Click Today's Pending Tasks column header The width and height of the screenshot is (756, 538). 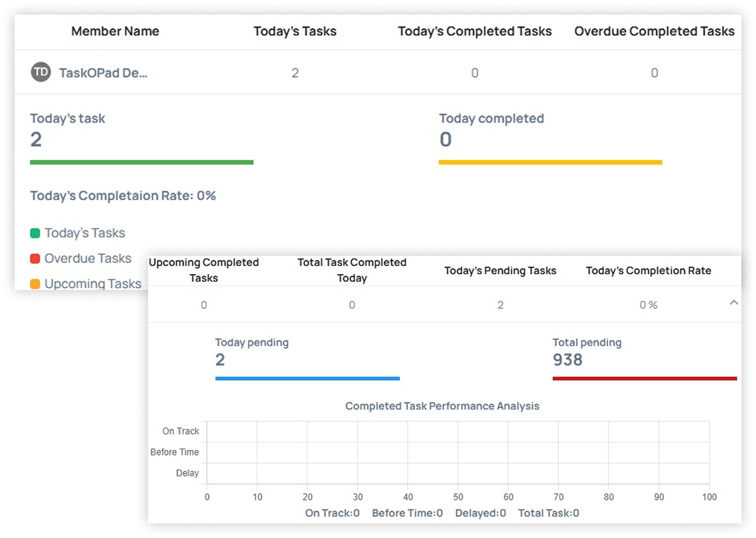500,270
